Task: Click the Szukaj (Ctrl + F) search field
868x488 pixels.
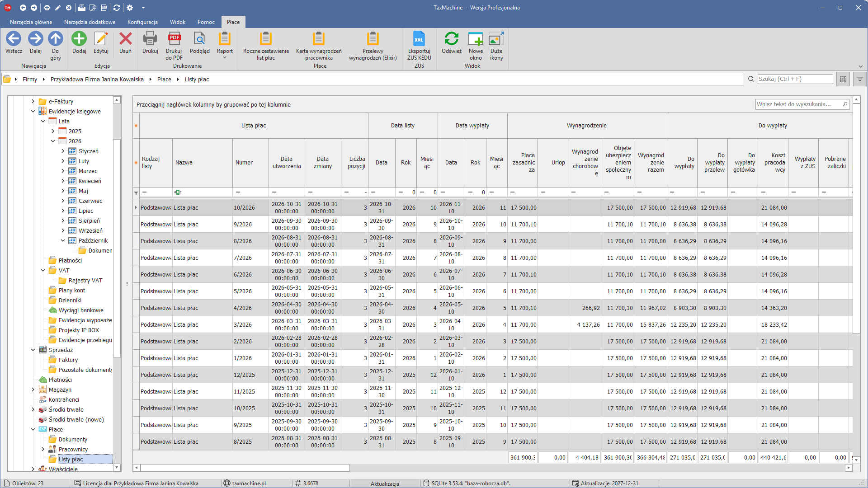Action: 795,79
